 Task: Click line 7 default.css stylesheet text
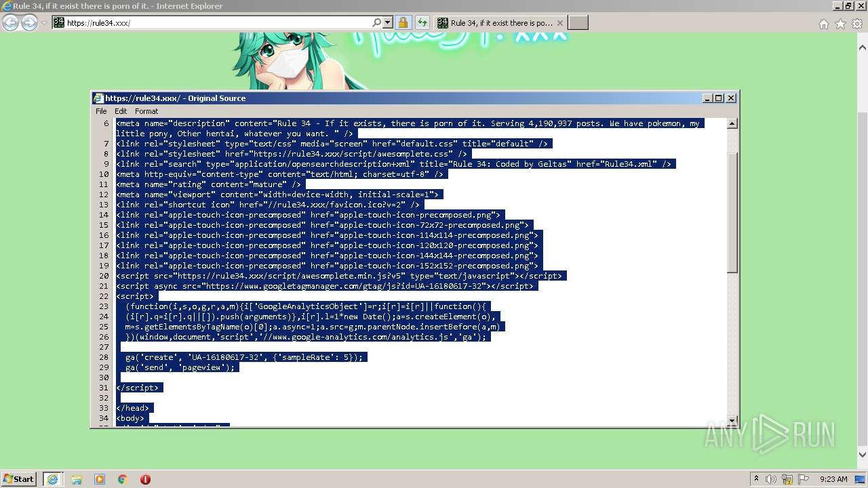[x=332, y=144]
